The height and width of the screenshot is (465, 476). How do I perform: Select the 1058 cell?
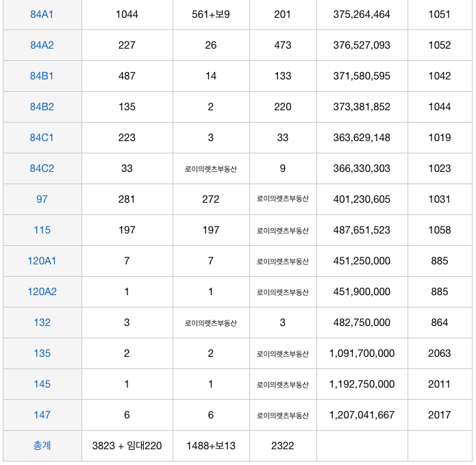[439, 230]
